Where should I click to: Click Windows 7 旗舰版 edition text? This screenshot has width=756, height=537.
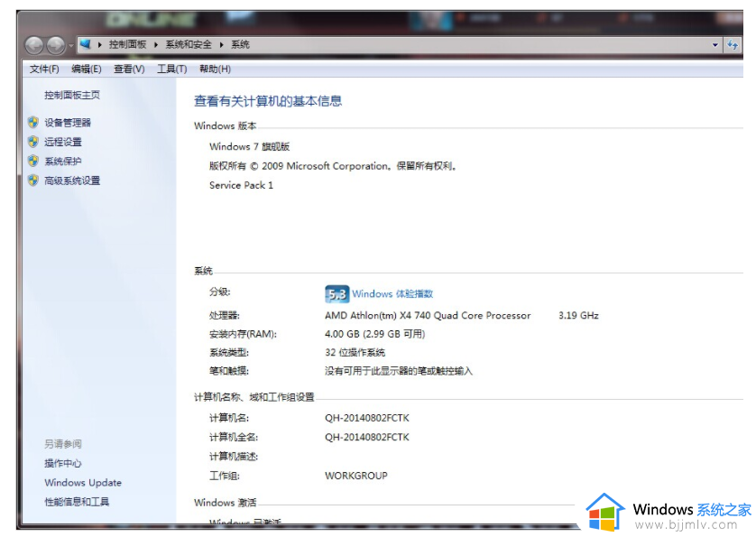coord(249,146)
